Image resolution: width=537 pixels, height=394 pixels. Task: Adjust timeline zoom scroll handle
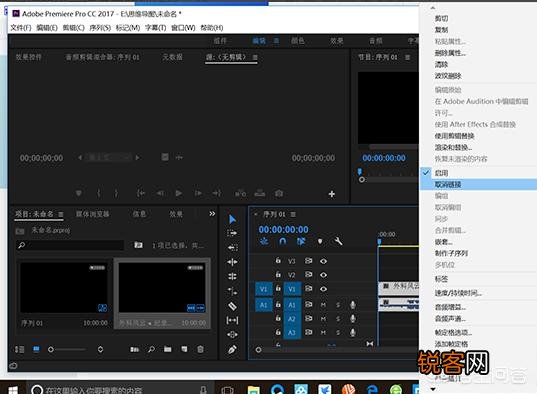(258, 350)
